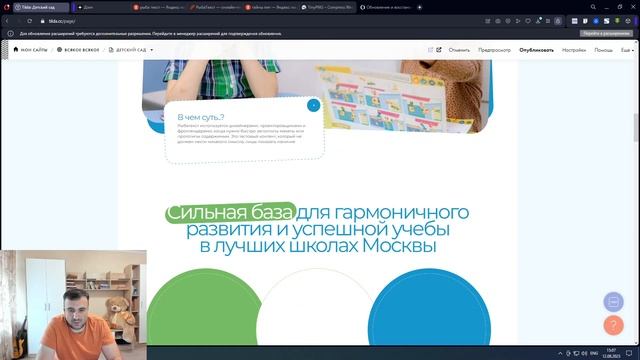The image size is (640, 360).
Task: Click the browser tab search magnifier
Action: coord(593,7)
